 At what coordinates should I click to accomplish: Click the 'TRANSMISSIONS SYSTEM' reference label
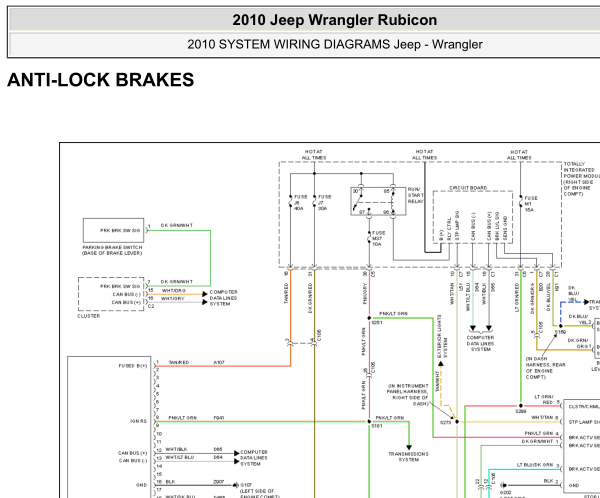[409, 457]
